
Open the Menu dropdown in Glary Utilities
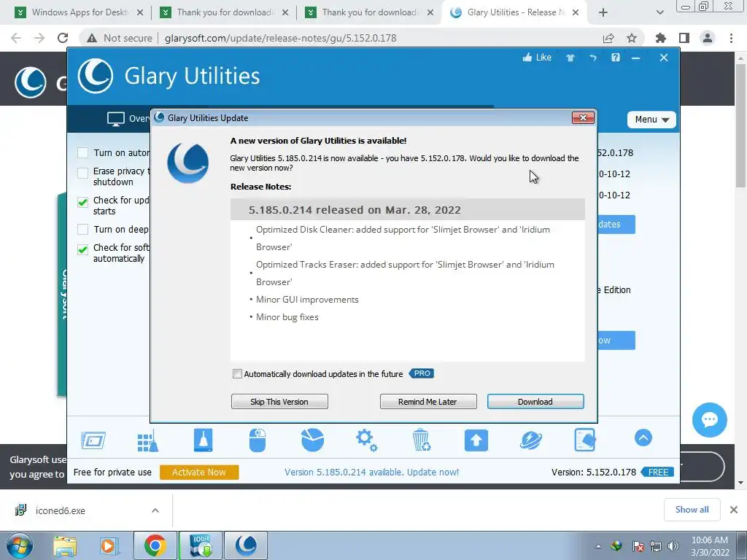(651, 120)
